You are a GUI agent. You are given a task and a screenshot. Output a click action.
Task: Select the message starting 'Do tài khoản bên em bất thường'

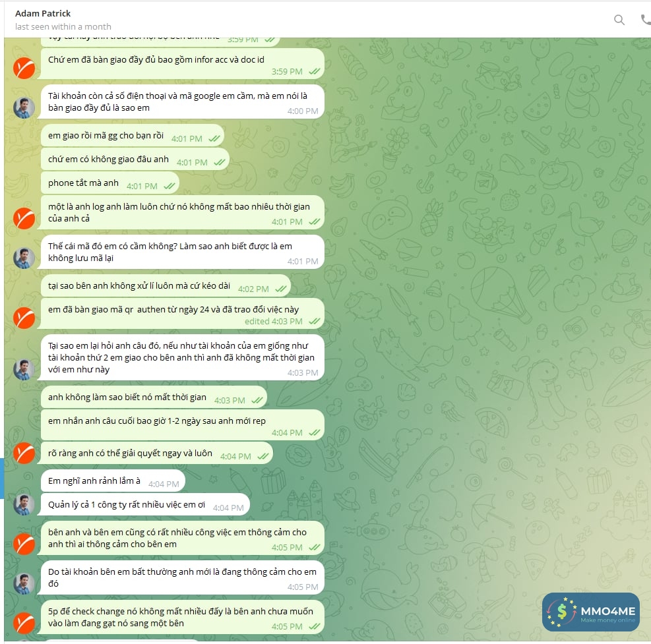[x=182, y=577]
